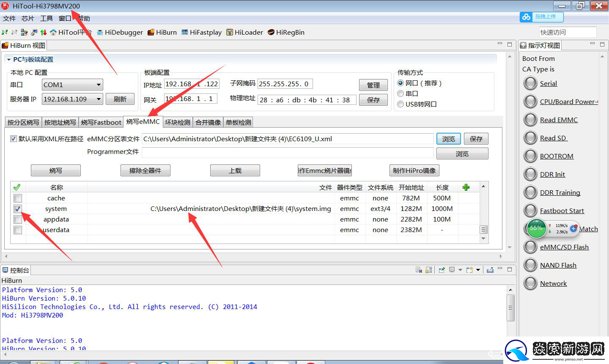Click the 上载 upload button
Image resolution: width=609 pixels, height=364 pixels.
(x=235, y=170)
